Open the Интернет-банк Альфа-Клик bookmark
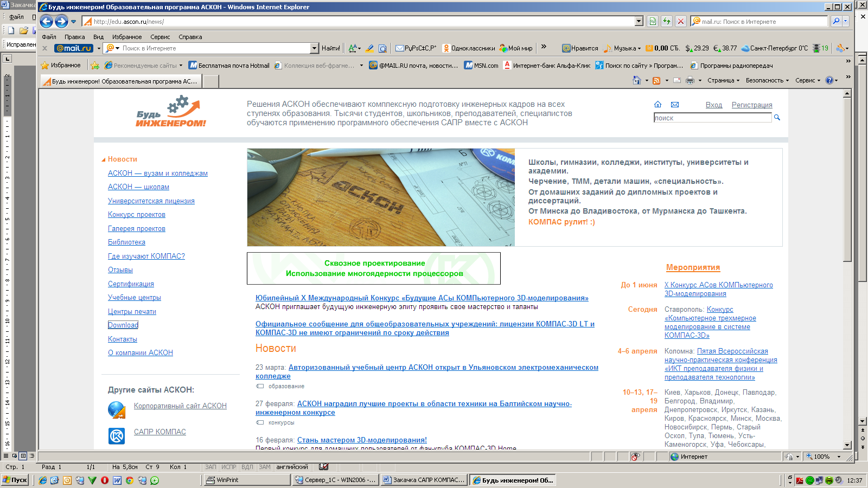 [x=547, y=66]
